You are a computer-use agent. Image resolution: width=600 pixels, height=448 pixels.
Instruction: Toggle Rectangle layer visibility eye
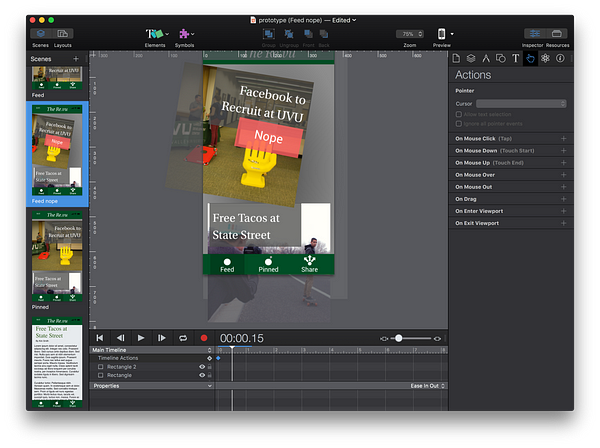pyautogui.click(x=202, y=375)
